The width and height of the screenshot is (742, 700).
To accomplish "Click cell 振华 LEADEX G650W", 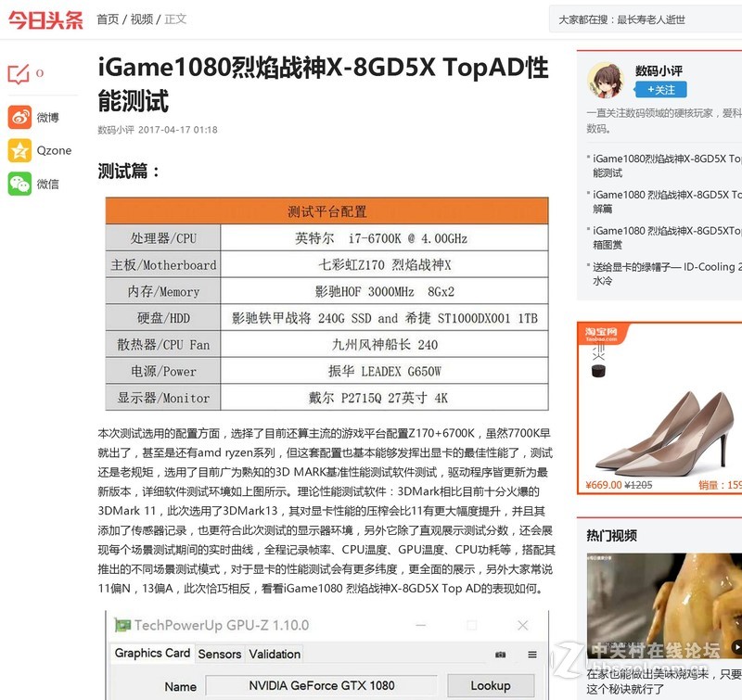I will pos(384,371).
